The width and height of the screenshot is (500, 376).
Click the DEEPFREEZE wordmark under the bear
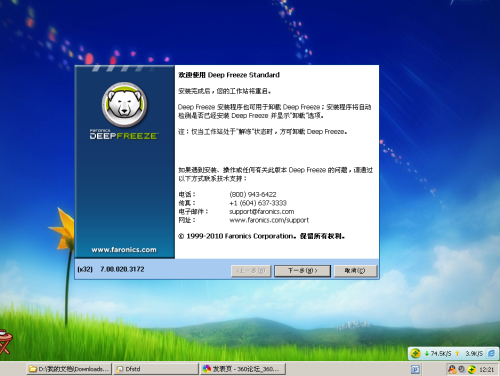point(124,136)
